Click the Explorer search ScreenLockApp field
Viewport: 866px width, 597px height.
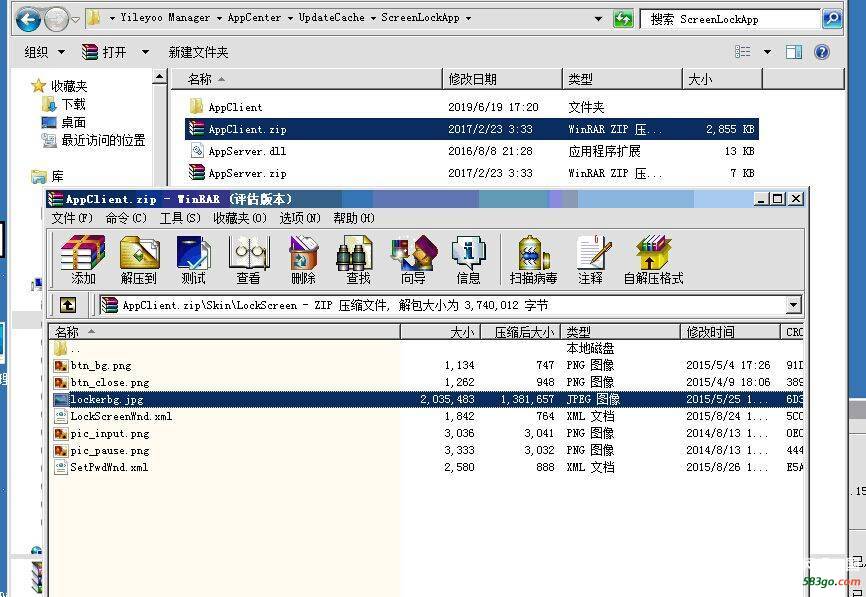pyautogui.click(x=730, y=19)
